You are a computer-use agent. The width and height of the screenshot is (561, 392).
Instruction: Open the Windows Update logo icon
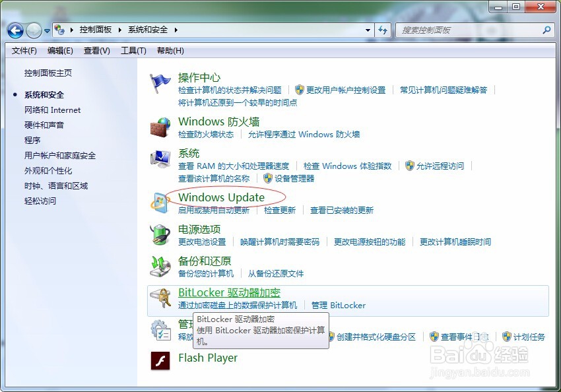tap(160, 203)
